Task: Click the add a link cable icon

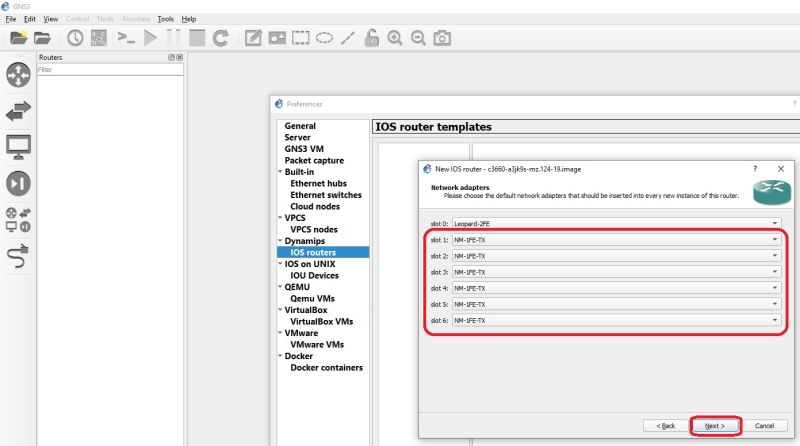Action: pos(18,256)
